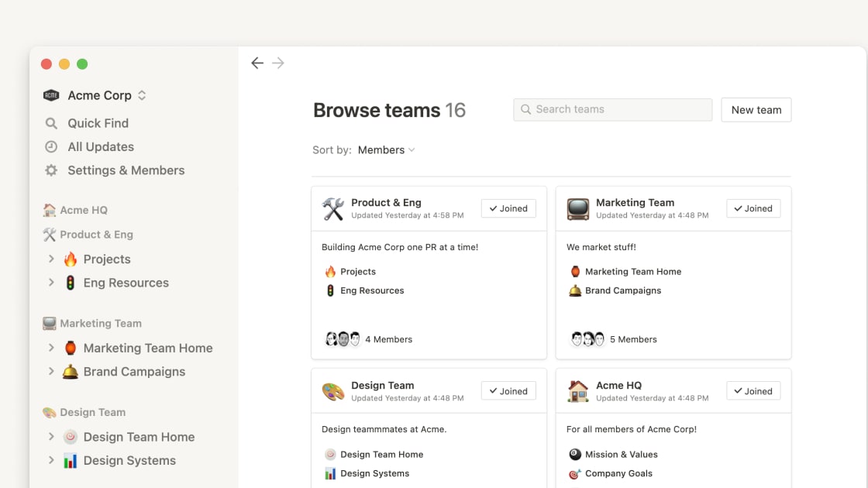The image size is (868, 488).
Task: Click the Design Team card title
Action: [x=383, y=385]
